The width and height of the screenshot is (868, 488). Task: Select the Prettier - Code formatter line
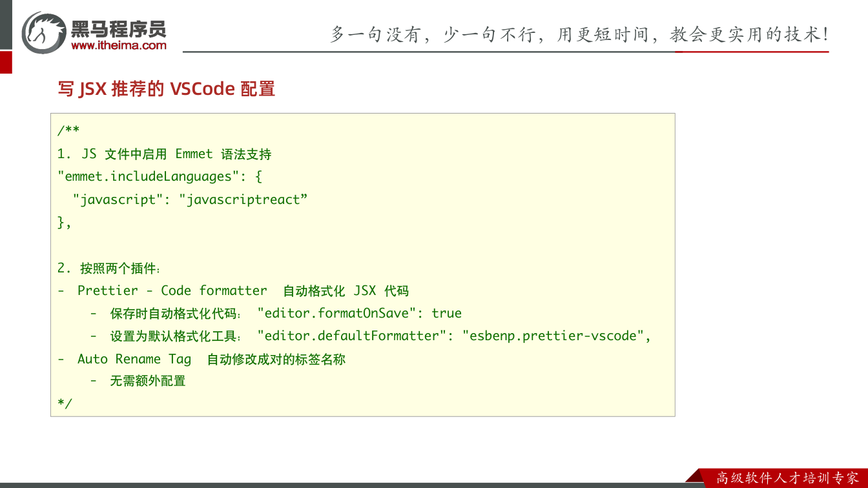click(x=233, y=290)
